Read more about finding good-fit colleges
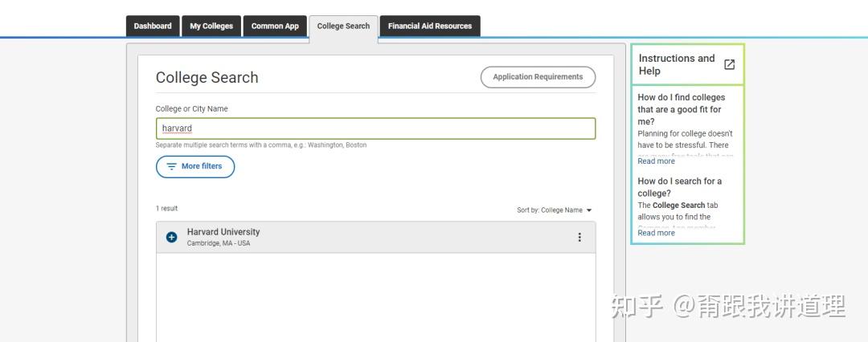 656,161
